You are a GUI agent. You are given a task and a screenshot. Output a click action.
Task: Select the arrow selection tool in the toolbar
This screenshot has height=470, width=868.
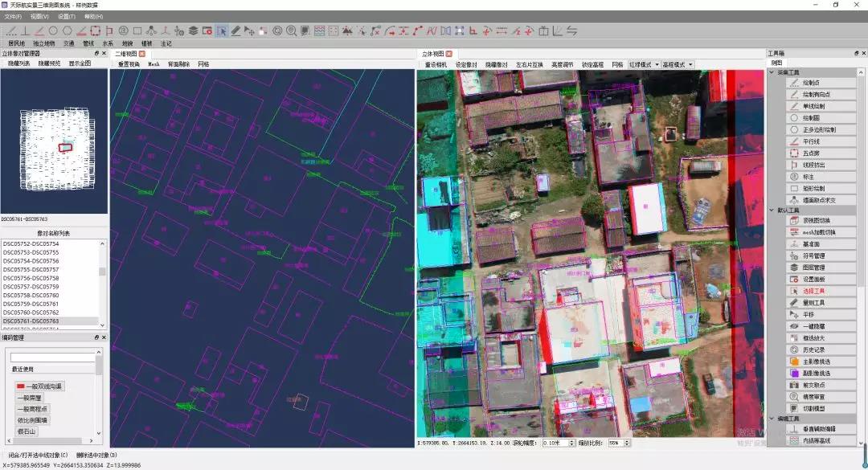[222, 31]
